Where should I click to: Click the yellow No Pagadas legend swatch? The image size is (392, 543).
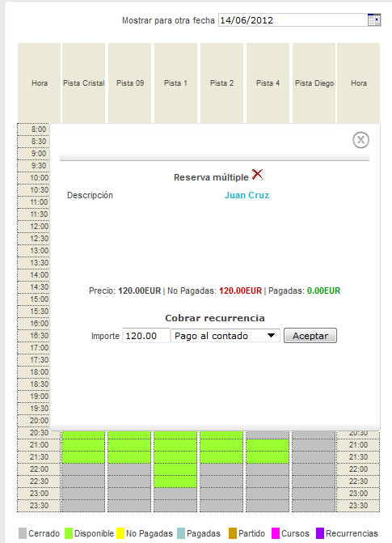tap(120, 533)
